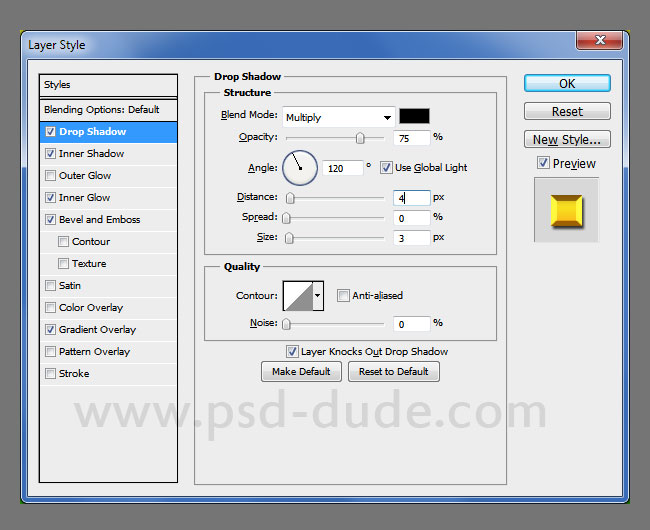Select the Pattern Overlay effect label
The width and height of the screenshot is (650, 530).
click(95, 351)
